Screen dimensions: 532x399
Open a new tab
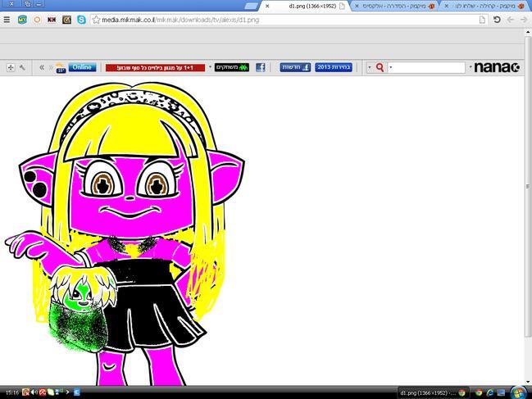pyautogui.click(x=251, y=6)
